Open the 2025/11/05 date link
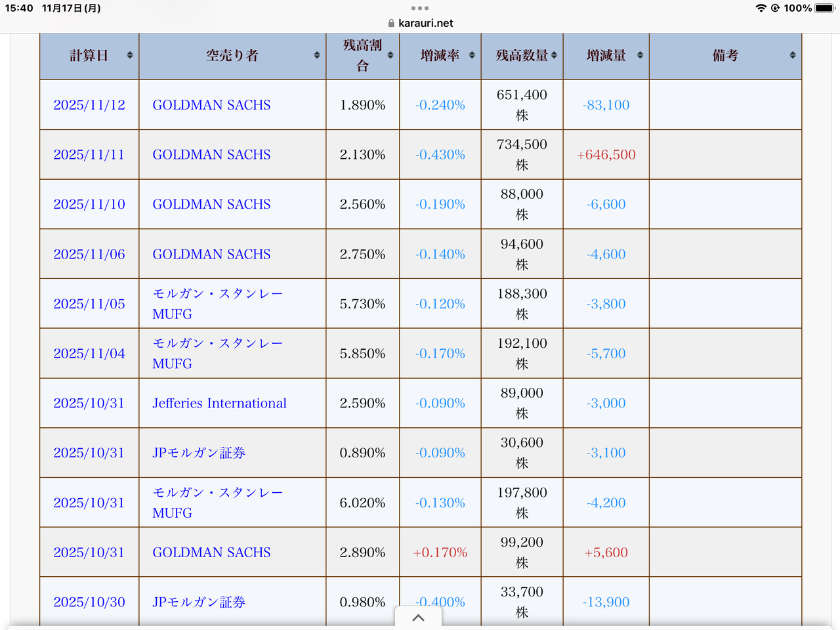 click(x=89, y=303)
